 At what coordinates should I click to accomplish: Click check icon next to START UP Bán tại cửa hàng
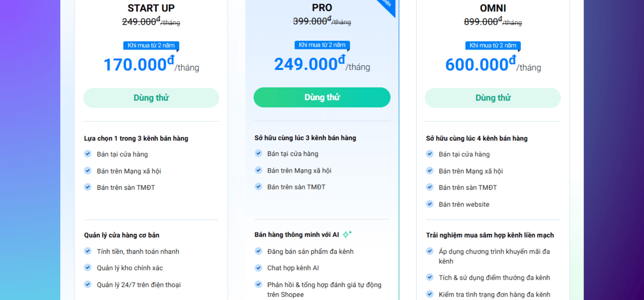click(88, 154)
